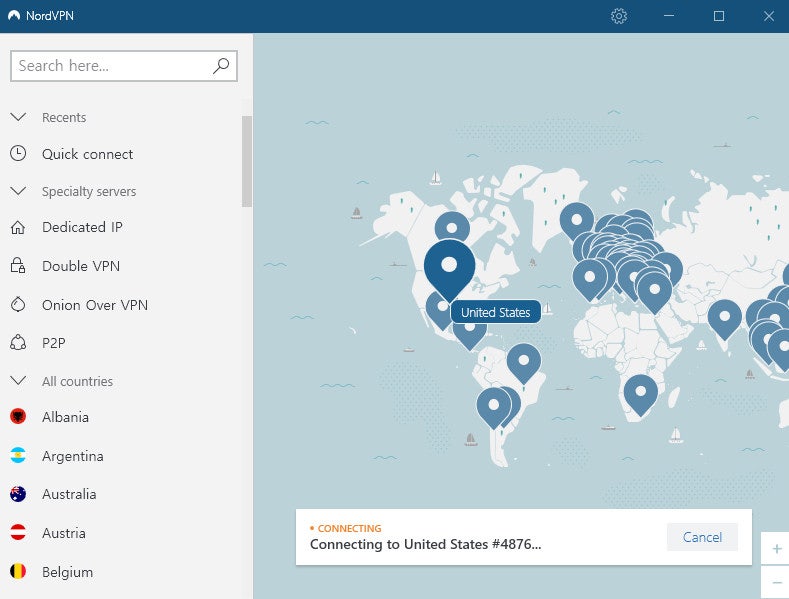This screenshot has width=789, height=599.
Task: Click the United States tooltip label
Action: (x=496, y=313)
